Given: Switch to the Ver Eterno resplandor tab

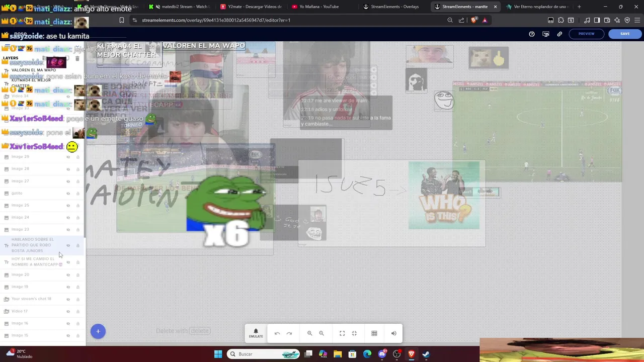Looking at the screenshot, I should point(537,7).
